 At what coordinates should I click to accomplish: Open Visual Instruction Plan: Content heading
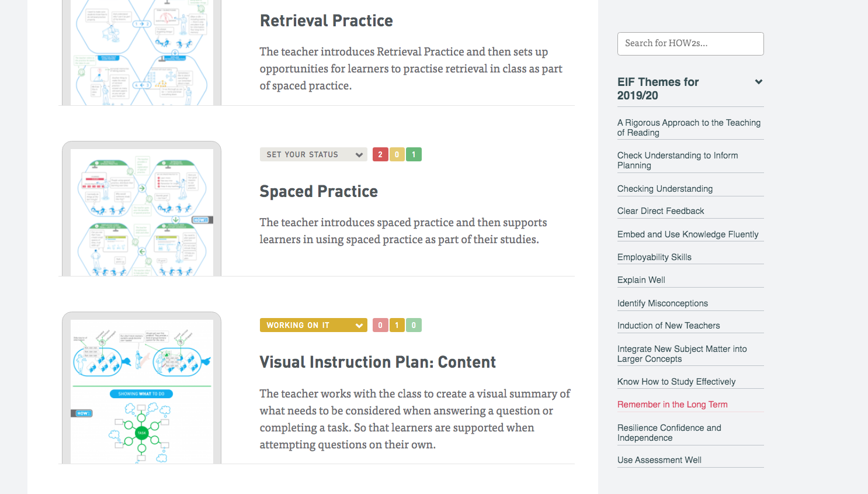click(x=378, y=362)
